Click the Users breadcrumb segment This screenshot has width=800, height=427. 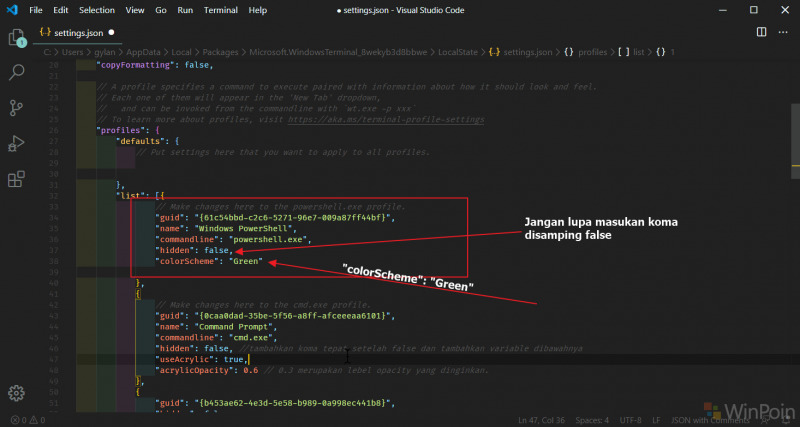(x=73, y=52)
